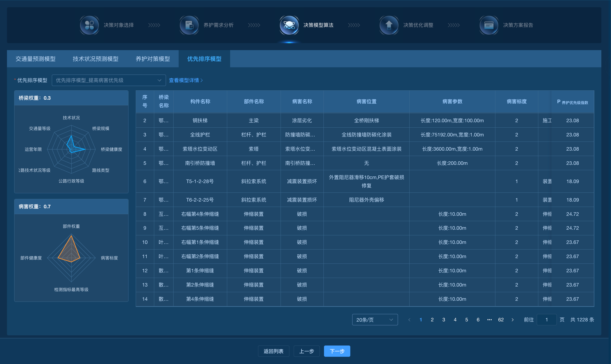Click the 返回列表 button

tap(274, 351)
